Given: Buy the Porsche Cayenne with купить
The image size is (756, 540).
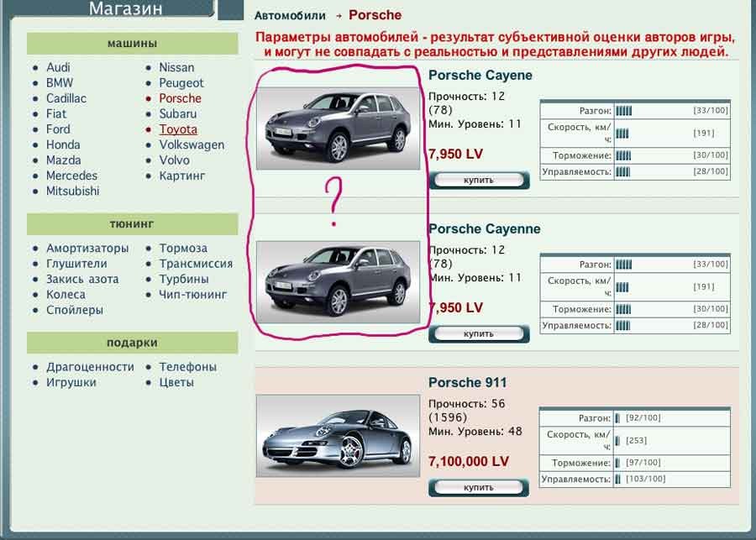Looking at the screenshot, I should [479, 334].
